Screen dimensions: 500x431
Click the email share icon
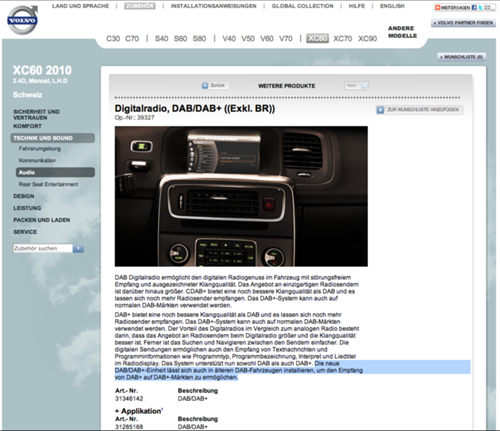(487, 7)
